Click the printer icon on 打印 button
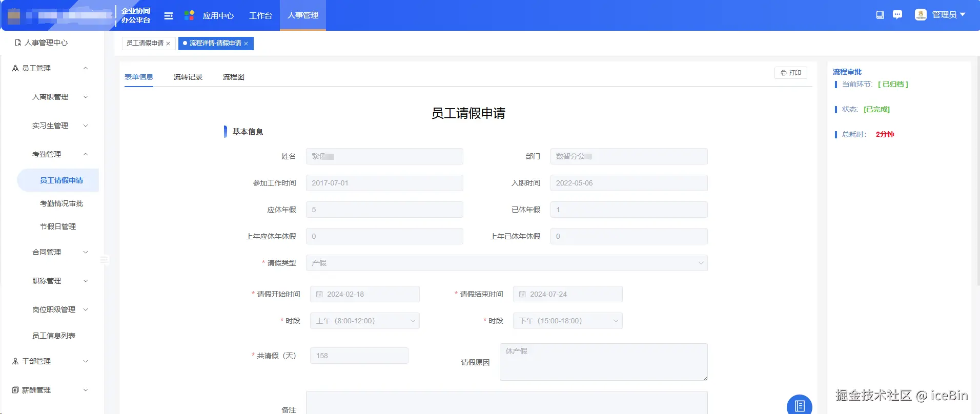The height and width of the screenshot is (414, 980). click(x=784, y=73)
